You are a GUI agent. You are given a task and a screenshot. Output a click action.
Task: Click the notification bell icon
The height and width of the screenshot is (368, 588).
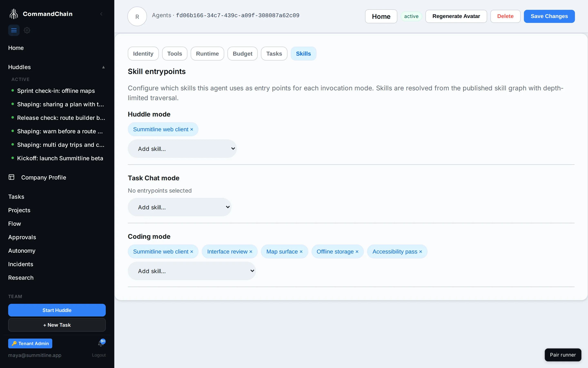(x=101, y=343)
